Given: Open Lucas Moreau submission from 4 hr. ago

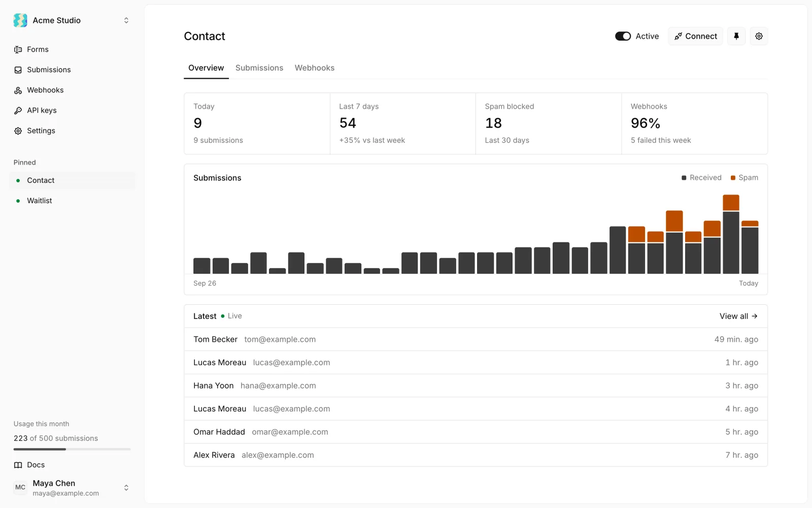Looking at the screenshot, I should coord(476,409).
